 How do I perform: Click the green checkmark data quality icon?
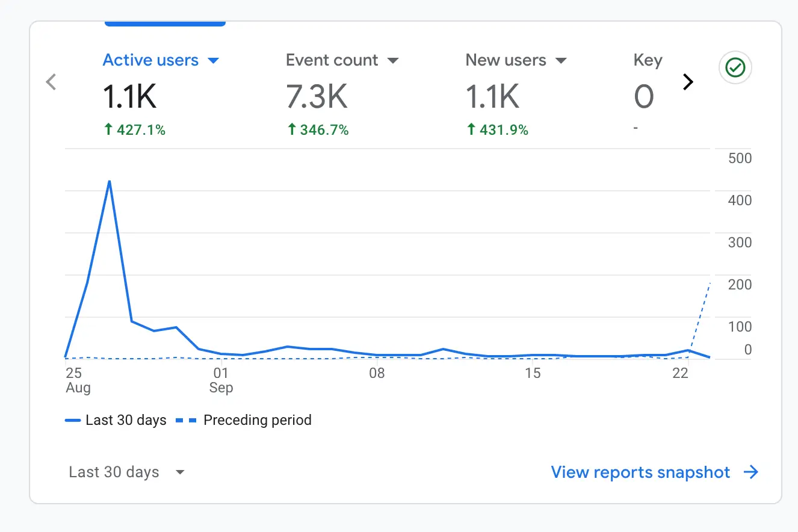735,69
